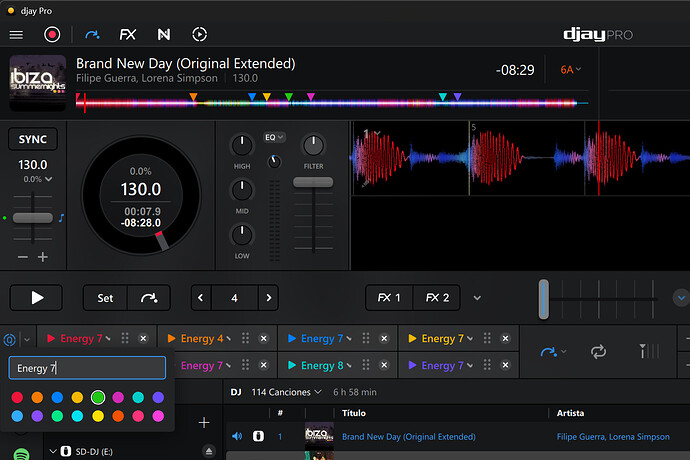
Task: Toggle the SYNC button
Action: (x=33, y=139)
